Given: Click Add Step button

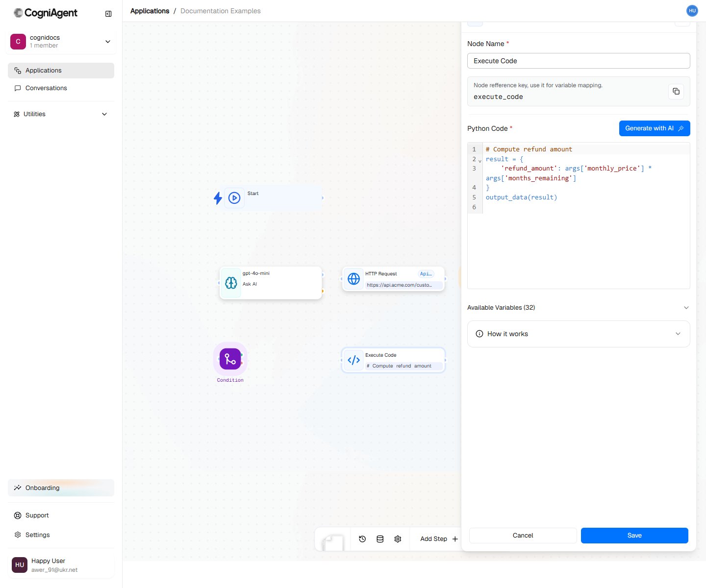Looking at the screenshot, I should 439,539.
